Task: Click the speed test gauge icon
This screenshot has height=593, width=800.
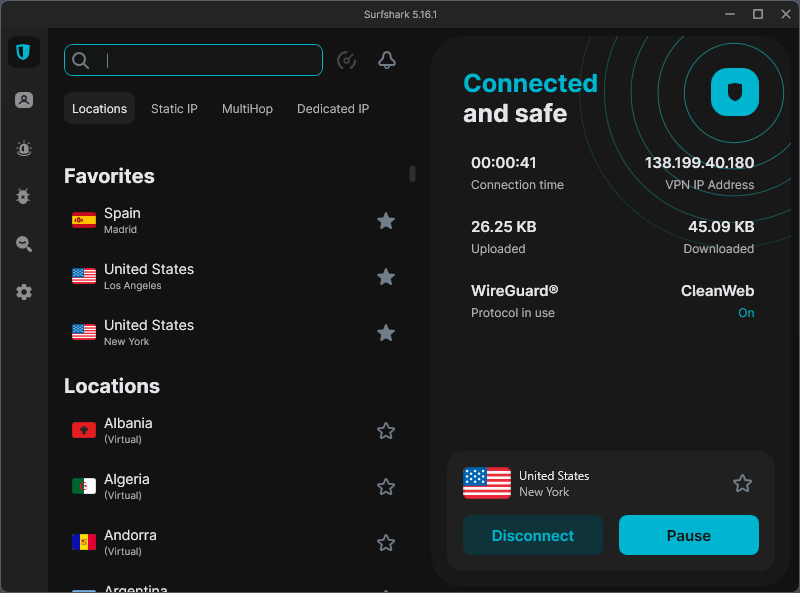Action: pos(346,60)
